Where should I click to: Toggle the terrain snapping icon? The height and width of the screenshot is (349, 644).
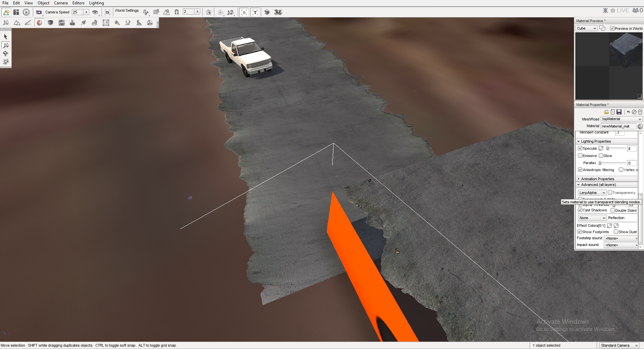(x=166, y=12)
